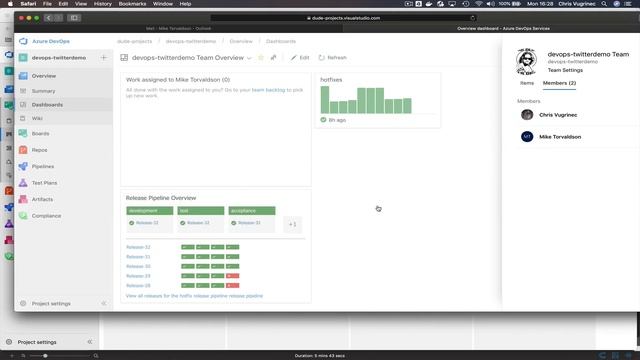Screen dimensions: 640x360
Task: Switch to the Members (2) tab
Action: pos(559,83)
